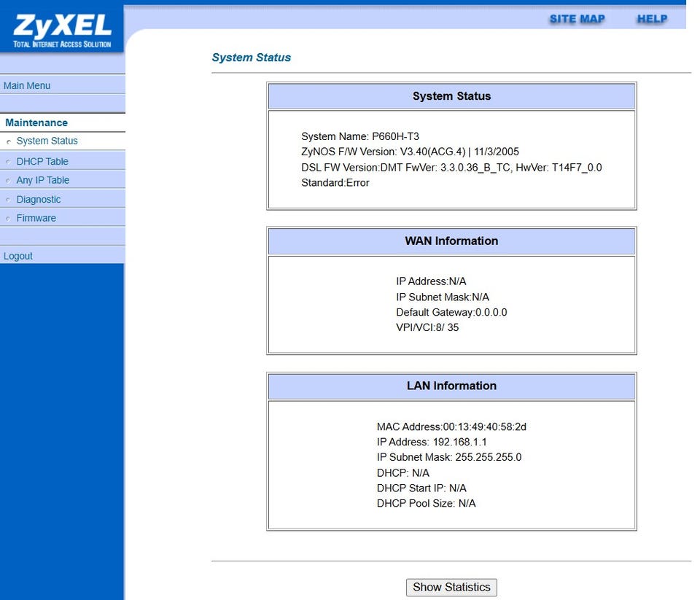Click the ZyNOS F/W Version line
Screen dimensions: 700x600
tap(410, 152)
